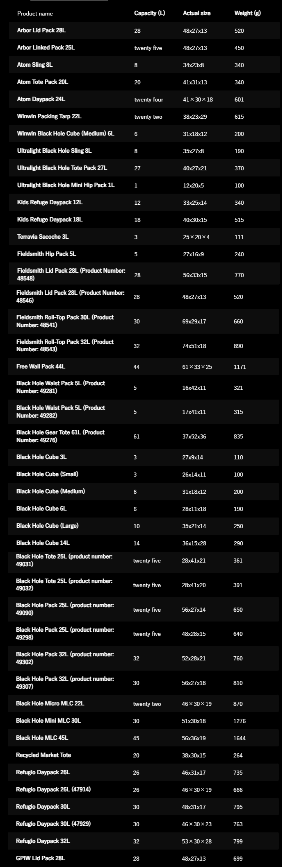This screenshot has width=283, height=868.
Task: Click the Black Hole Cube (Large) name
Action: click(47, 526)
